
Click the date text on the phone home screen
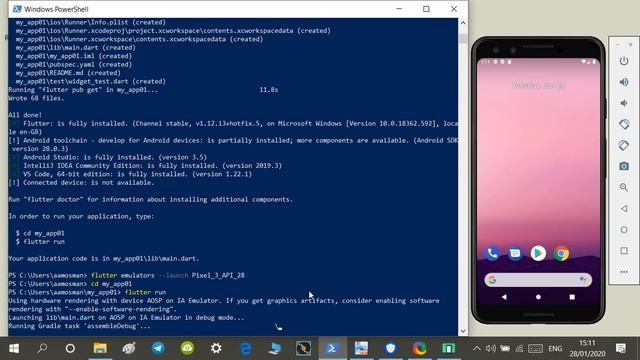[x=538, y=85]
